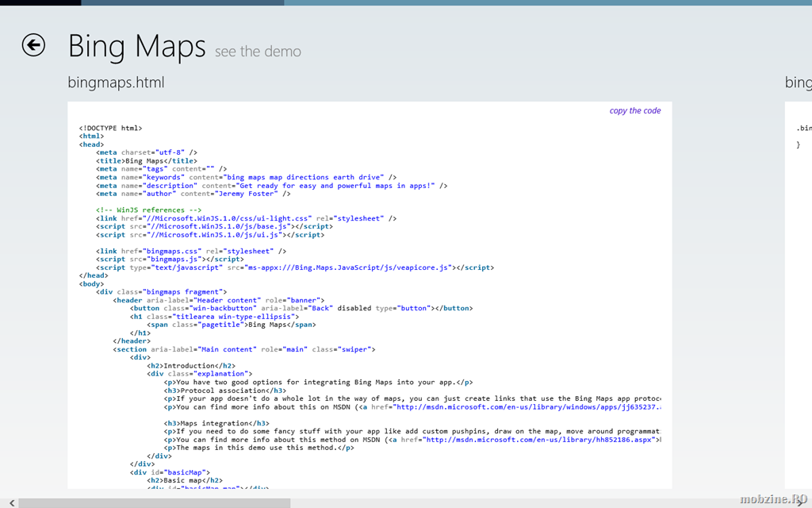Click the "<h3>Protocol association</h3>" line
This screenshot has width=812, height=508.
point(224,391)
